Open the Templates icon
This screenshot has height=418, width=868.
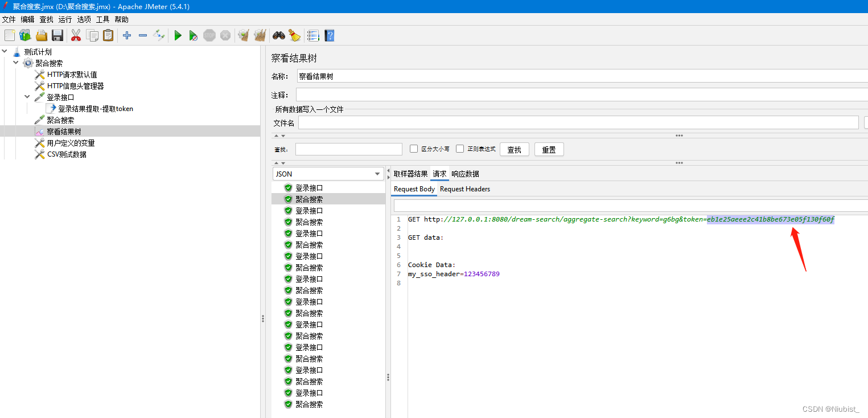25,35
